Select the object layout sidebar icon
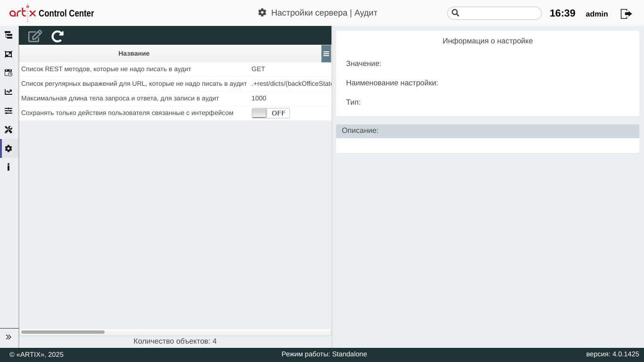Screen dimensions: 644x362 point(8,54)
